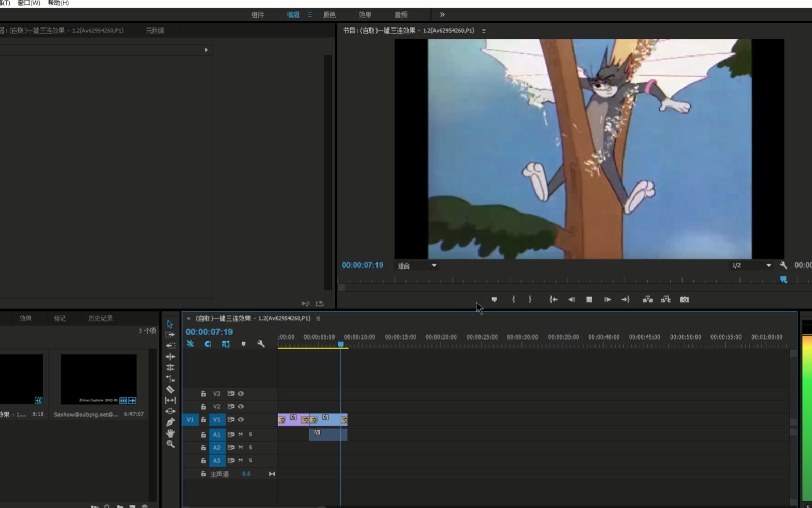Select the Pen tool
812x508 pixels.
170,422
